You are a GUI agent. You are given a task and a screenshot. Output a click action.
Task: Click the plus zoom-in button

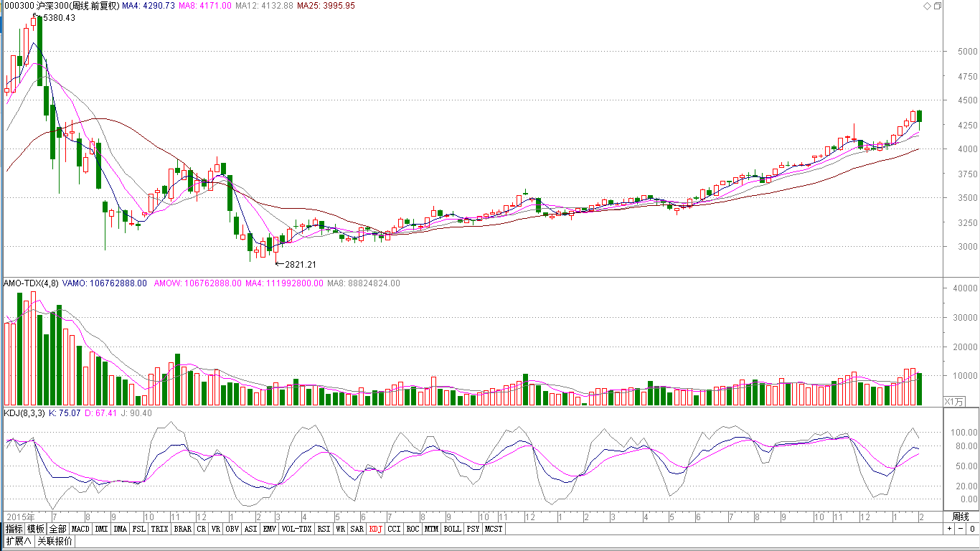coord(949,529)
